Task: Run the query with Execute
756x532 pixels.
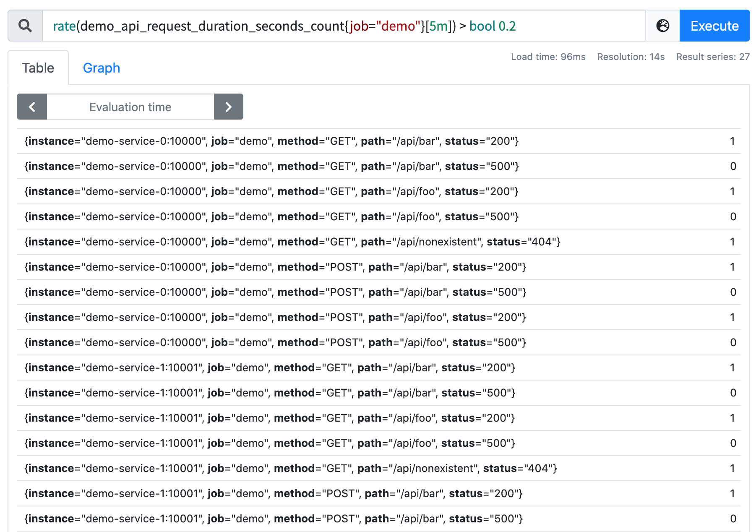Action: coord(714,26)
